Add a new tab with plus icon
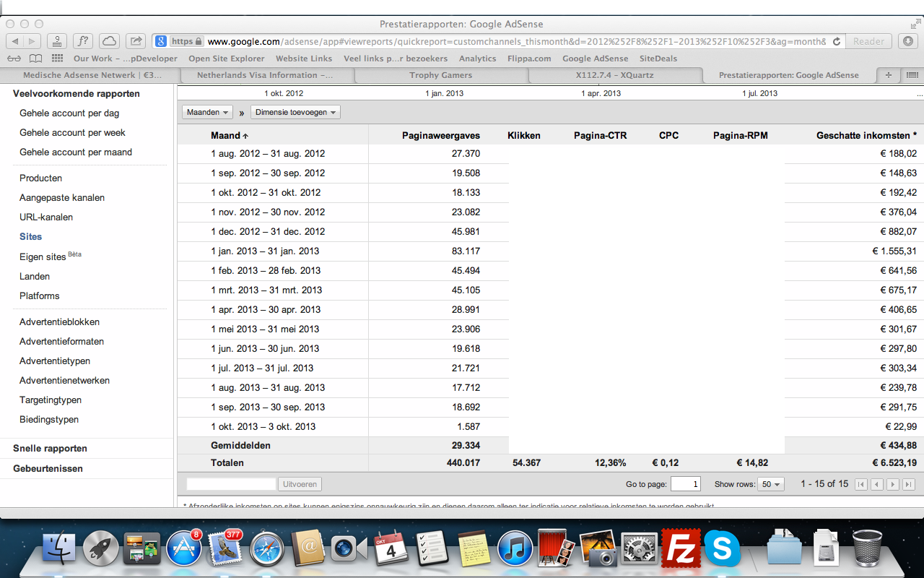 pos(888,75)
